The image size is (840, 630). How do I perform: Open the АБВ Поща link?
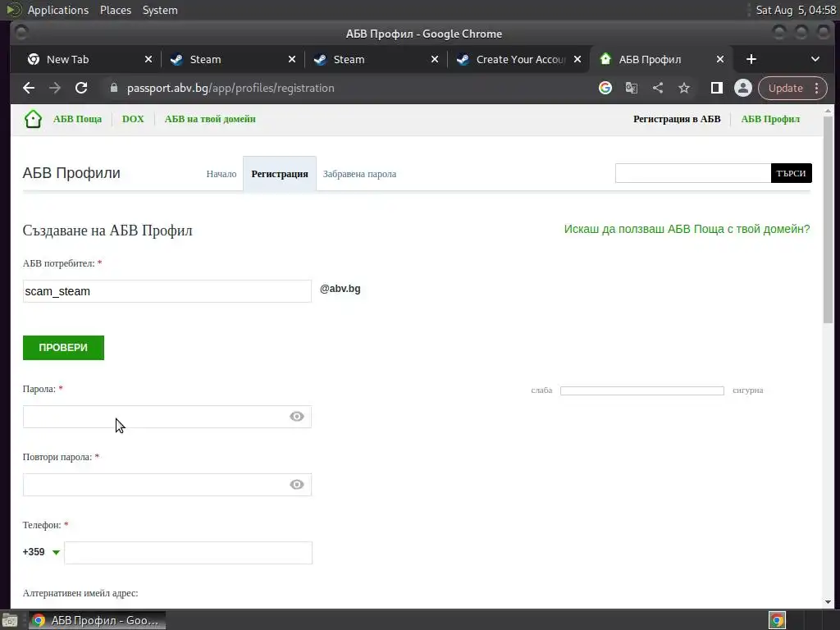[77, 119]
